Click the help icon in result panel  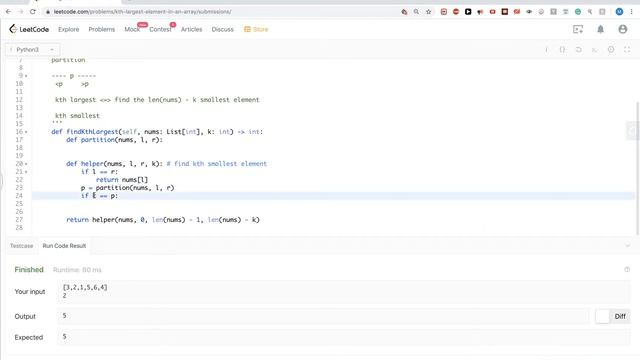click(x=627, y=269)
